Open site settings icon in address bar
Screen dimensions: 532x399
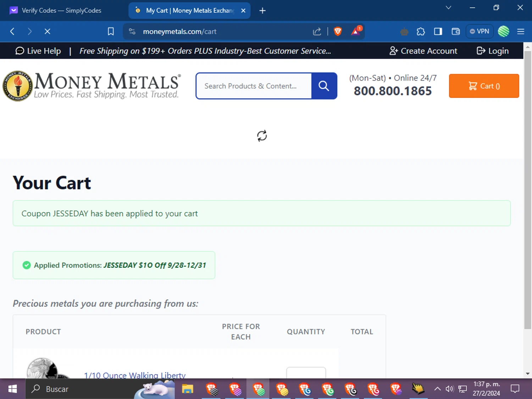pyautogui.click(x=132, y=32)
